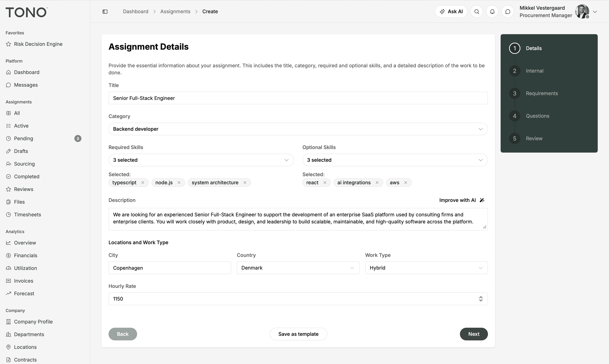
Task: Go to Dashboard in sidebar
Action: pos(23,72)
